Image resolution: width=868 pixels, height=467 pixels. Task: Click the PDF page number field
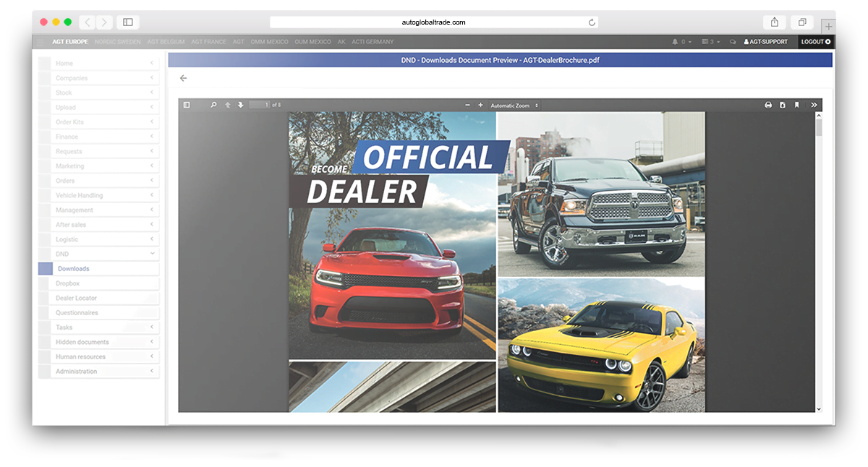tap(260, 105)
